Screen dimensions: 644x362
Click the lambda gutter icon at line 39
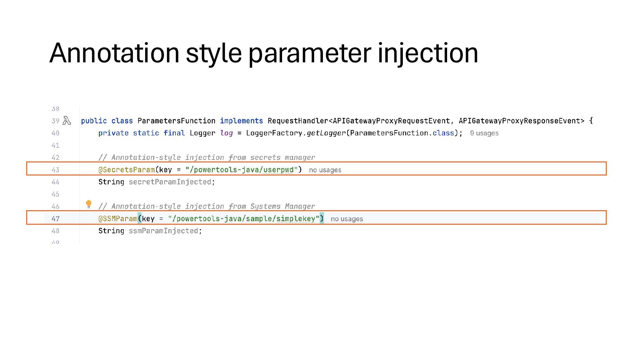pyautogui.click(x=67, y=121)
